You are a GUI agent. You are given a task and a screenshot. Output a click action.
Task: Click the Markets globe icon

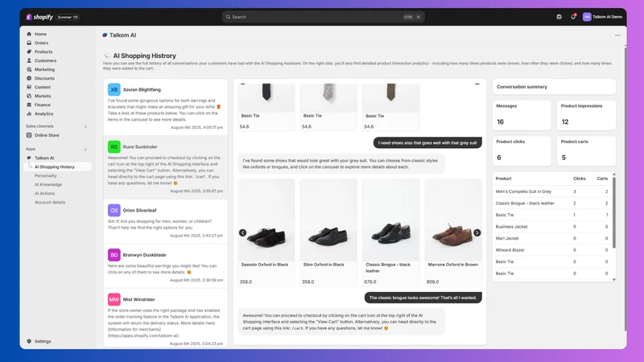coord(29,96)
